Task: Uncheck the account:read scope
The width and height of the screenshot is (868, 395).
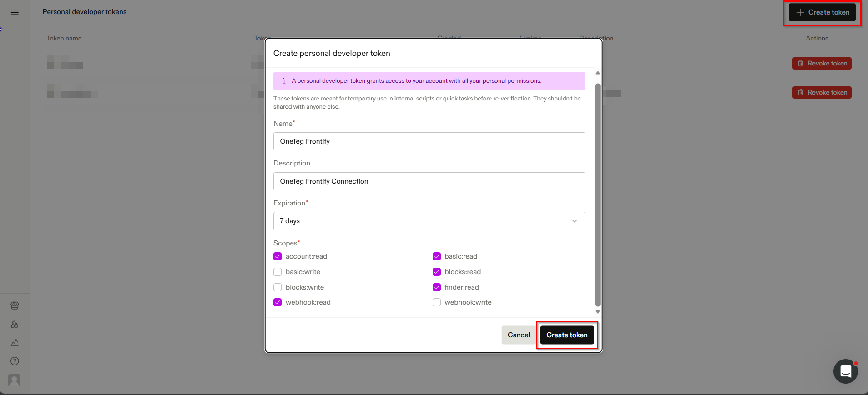Action: click(278, 256)
